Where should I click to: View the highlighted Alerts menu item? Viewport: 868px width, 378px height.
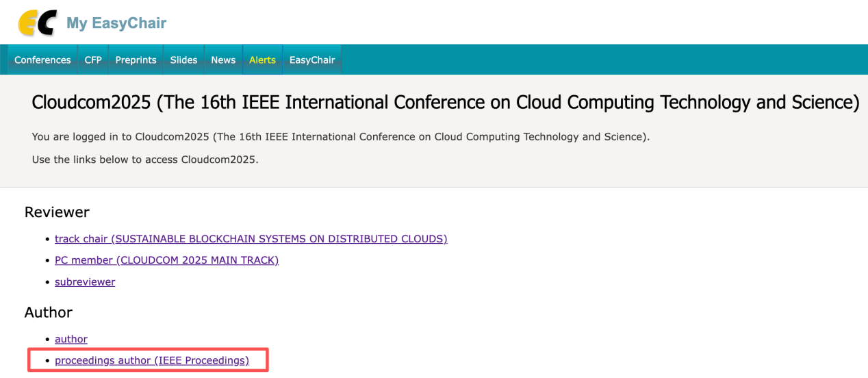pyautogui.click(x=262, y=60)
